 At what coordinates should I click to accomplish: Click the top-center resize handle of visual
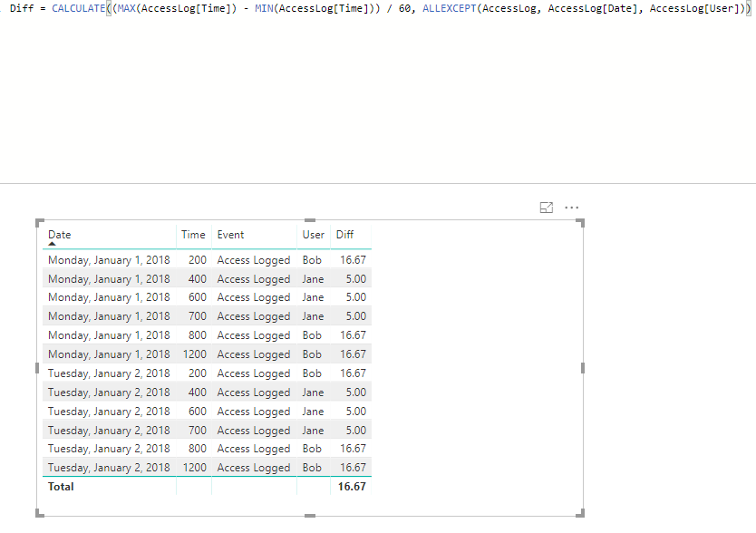coord(310,220)
